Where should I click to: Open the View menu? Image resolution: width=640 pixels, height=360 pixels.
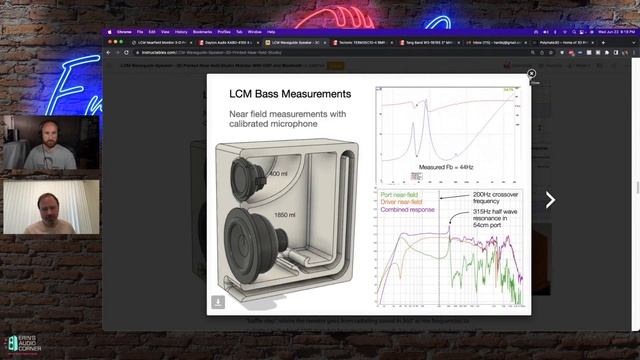(165, 32)
